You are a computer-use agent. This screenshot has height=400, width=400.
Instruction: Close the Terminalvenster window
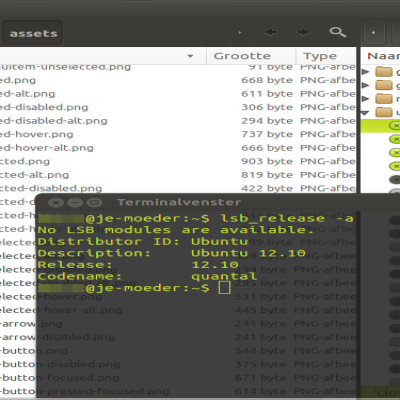(56, 202)
